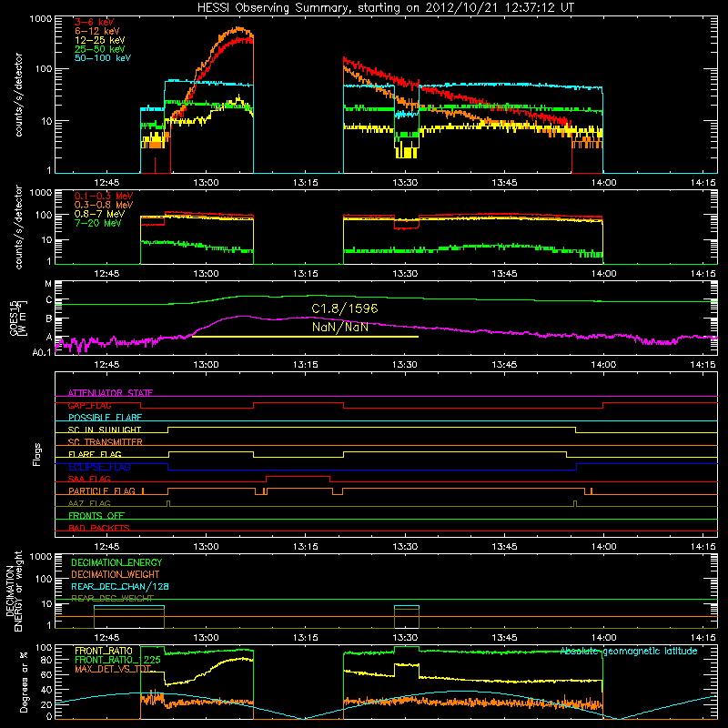728x728 pixels.
Task: Click the 13:30 tick label under GOES panel
Action: coord(405,365)
